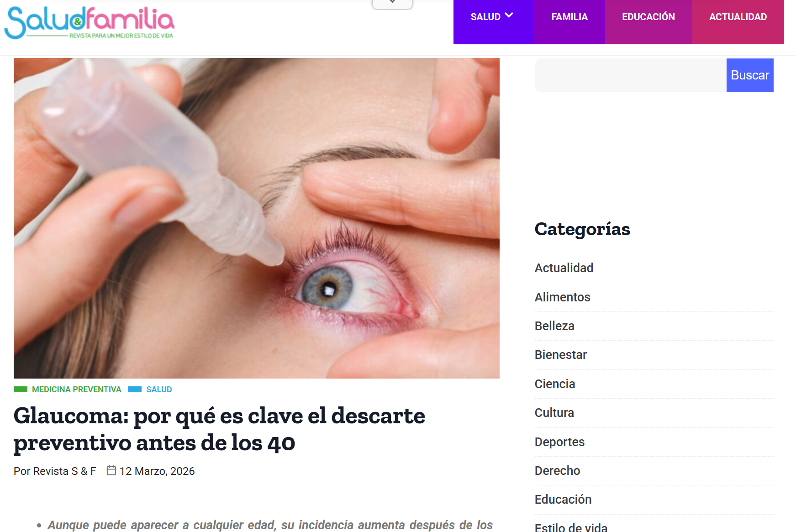
Task: Select the Alimentos category link
Action: point(563,297)
